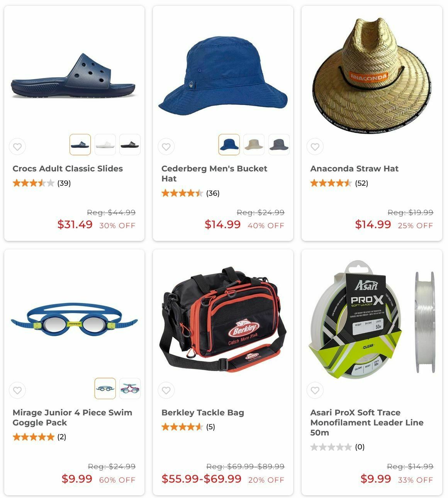Save Mirage Junior Goggle Pack to wishlist

[17, 390]
